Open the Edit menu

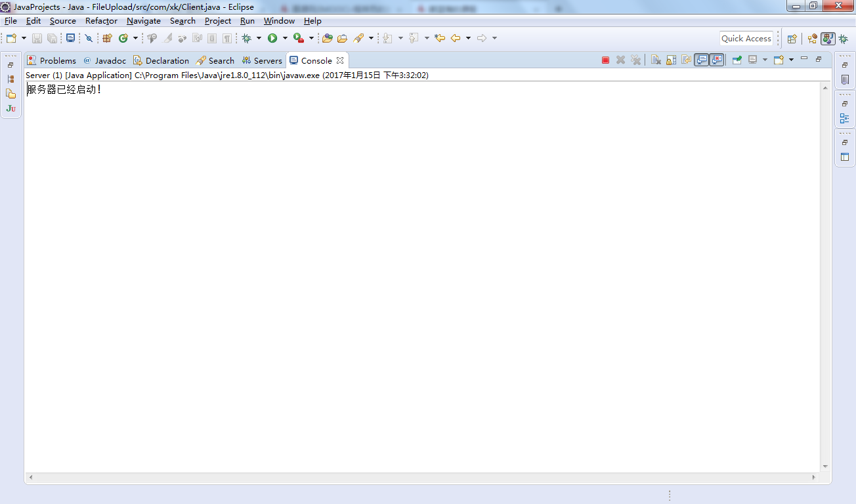[x=33, y=21]
